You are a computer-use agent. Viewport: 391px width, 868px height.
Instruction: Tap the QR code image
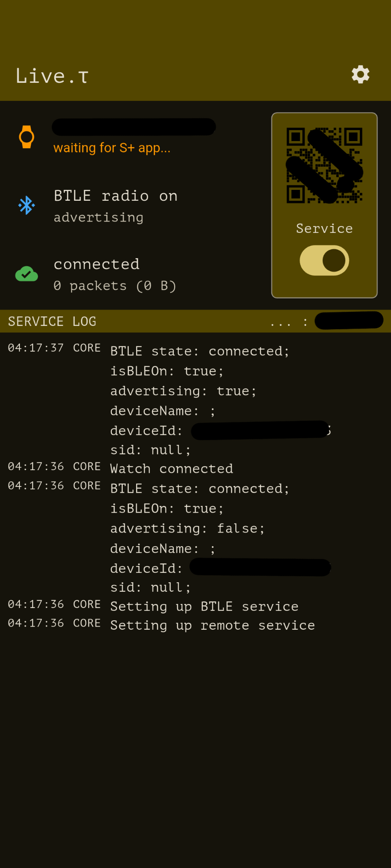324,165
